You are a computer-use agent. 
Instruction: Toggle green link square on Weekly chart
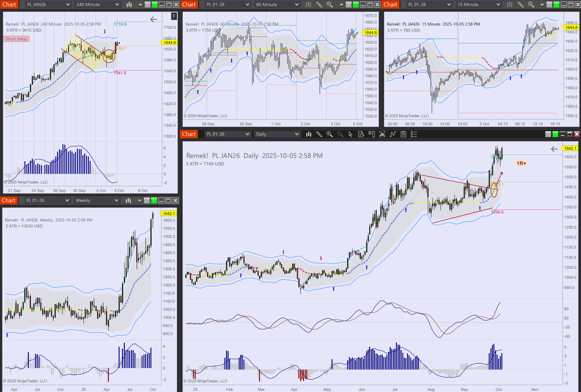coord(154,200)
